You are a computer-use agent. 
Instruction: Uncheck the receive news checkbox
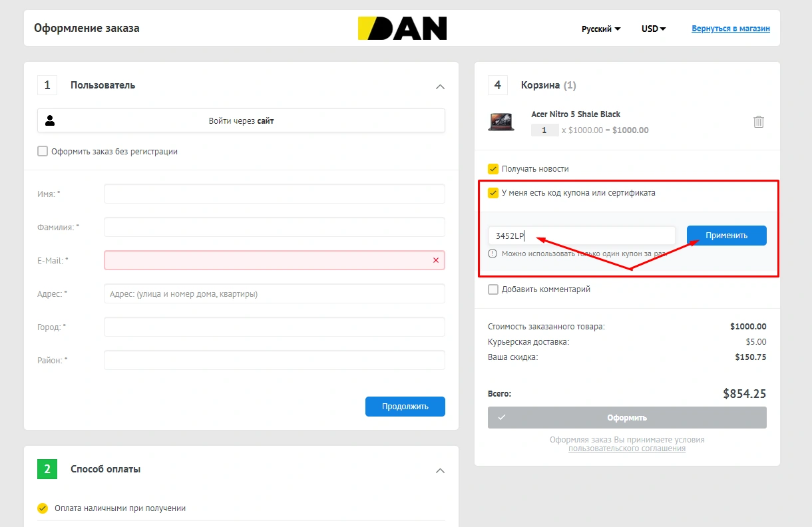pyautogui.click(x=493, y=169)
